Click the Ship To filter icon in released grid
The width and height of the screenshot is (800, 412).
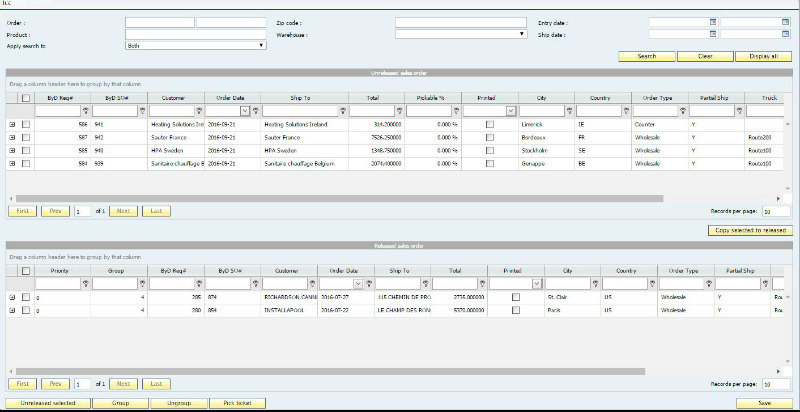pyautogui.click(x=426, y=284)
